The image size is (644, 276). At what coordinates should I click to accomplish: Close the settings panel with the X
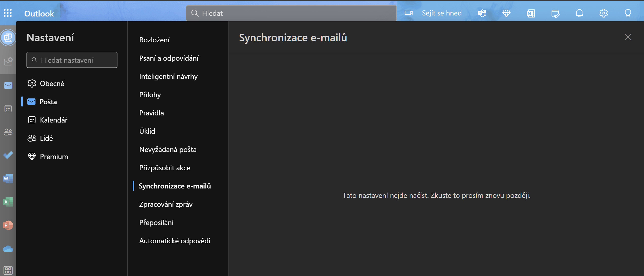tap(628, 37)
